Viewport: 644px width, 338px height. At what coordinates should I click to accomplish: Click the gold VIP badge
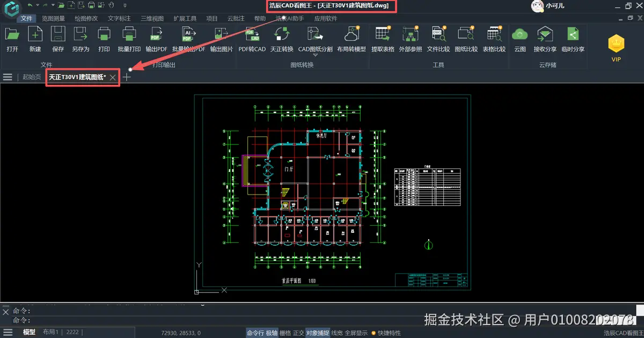616,48
